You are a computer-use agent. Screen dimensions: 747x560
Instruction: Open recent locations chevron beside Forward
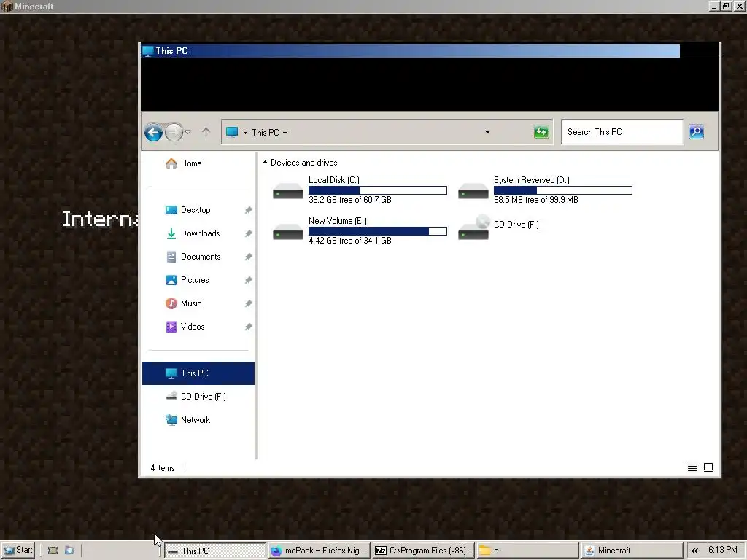[187, 132]
